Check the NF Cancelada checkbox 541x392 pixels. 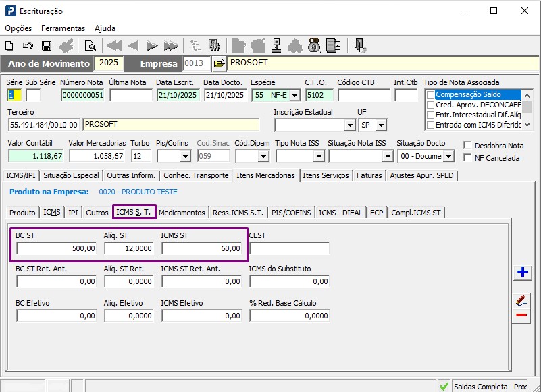(469, 158)
